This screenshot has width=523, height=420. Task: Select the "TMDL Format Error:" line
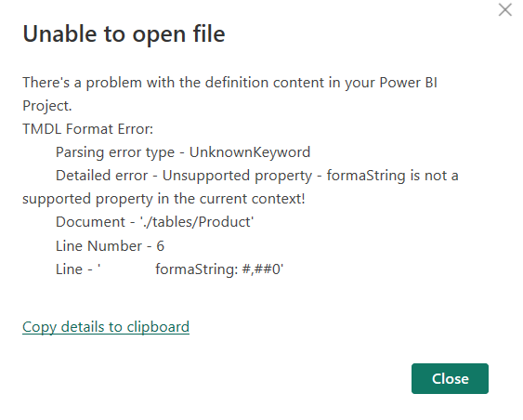(x=87, y=129)
